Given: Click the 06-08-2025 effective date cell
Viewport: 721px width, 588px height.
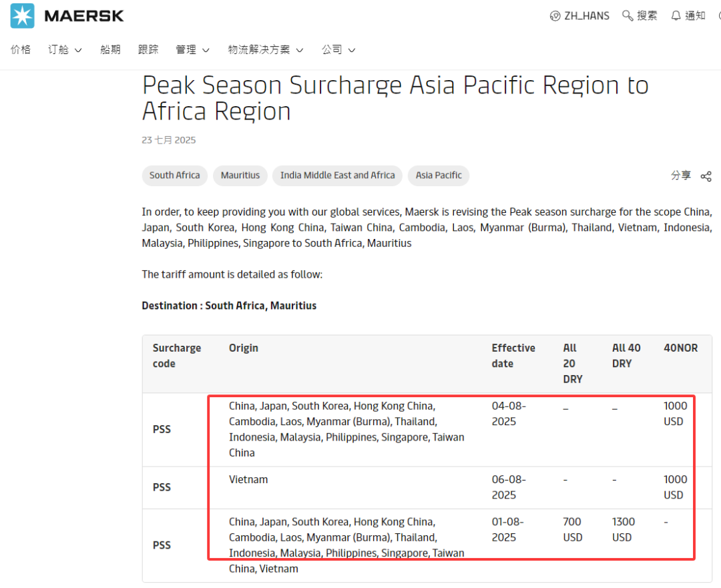Looking at the screenshot, I should [x=509, y=487].
